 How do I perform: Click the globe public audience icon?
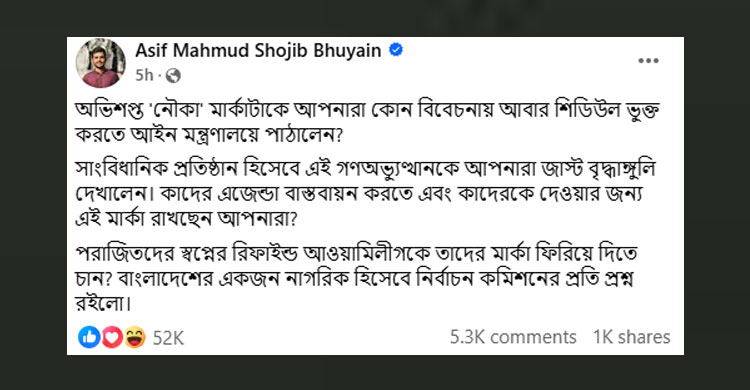point(173,75)
